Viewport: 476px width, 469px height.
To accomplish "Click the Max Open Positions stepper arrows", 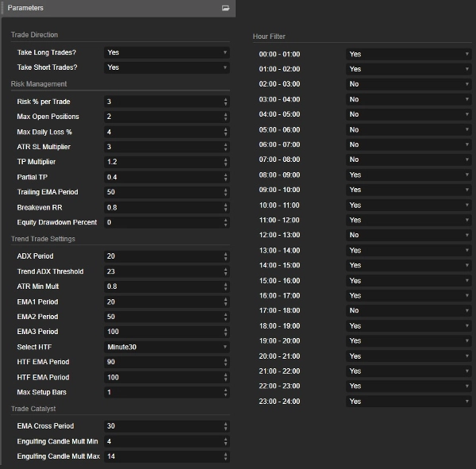I will [225, 117].
